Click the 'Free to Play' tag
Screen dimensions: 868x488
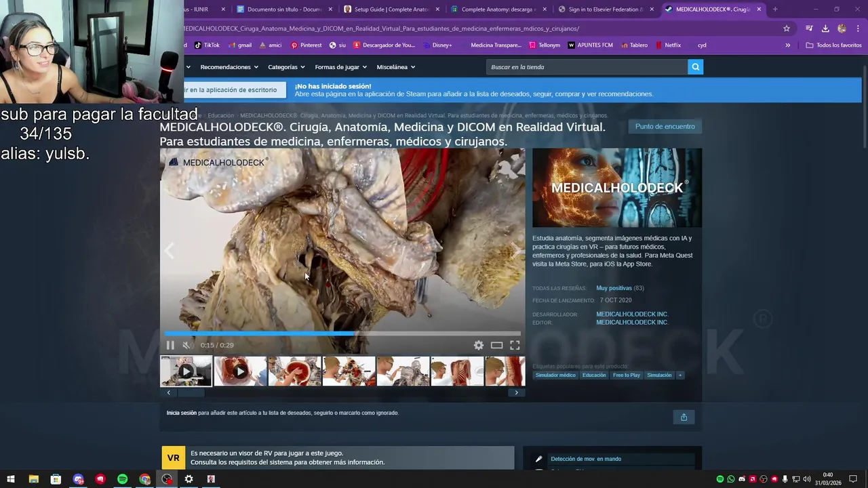[x=627, y=375]
